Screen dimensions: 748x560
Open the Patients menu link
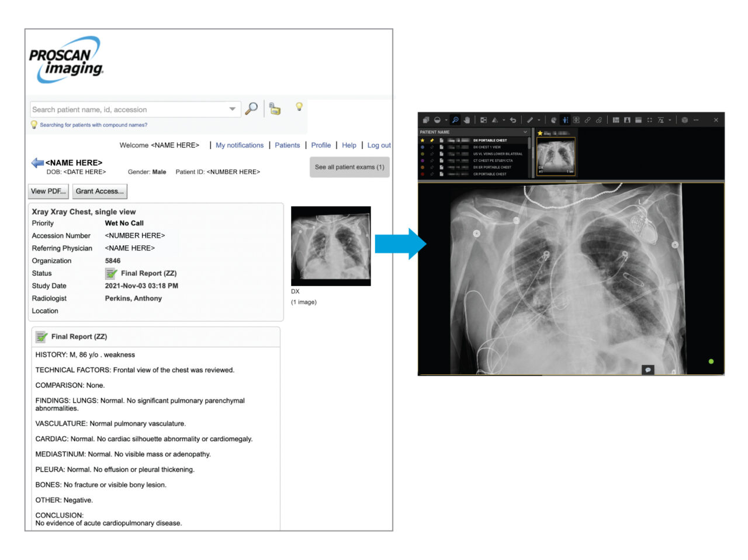tap(287, 145)
